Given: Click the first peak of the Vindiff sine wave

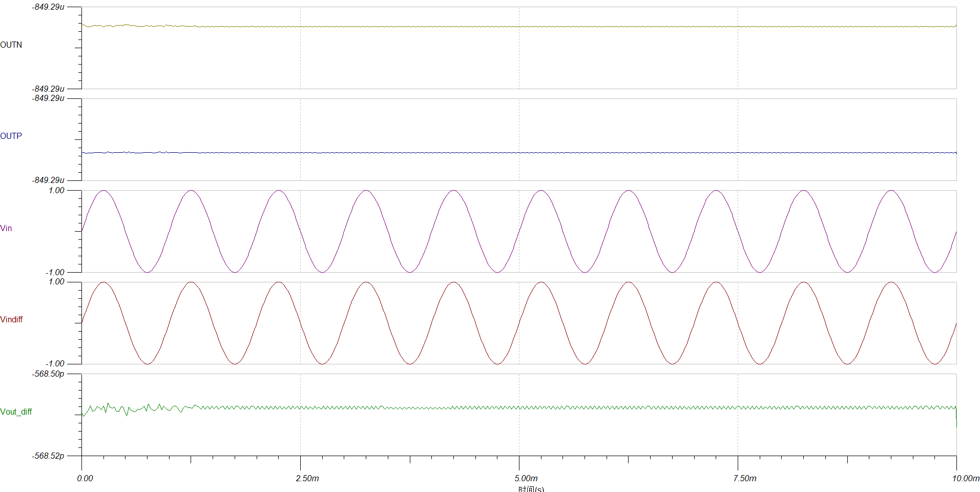Looking at the screenshot, I should pos(104,282).
